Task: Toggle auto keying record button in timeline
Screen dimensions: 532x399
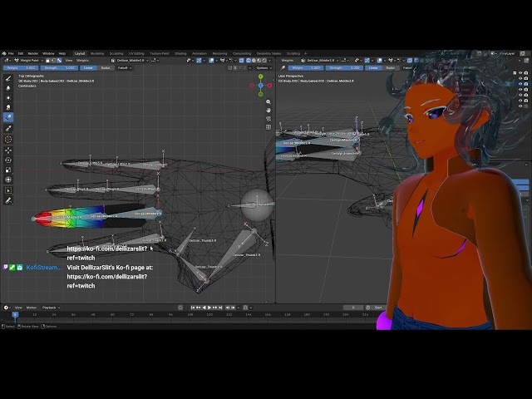Action: (x=180, y=308)
